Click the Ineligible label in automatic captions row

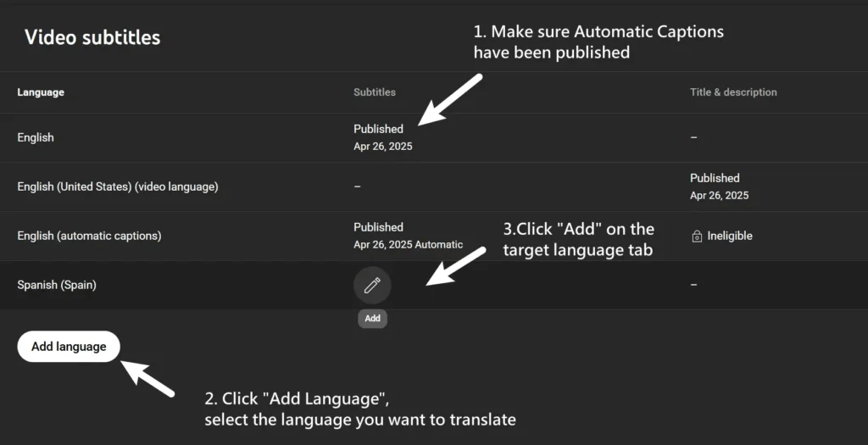point(730,236)
